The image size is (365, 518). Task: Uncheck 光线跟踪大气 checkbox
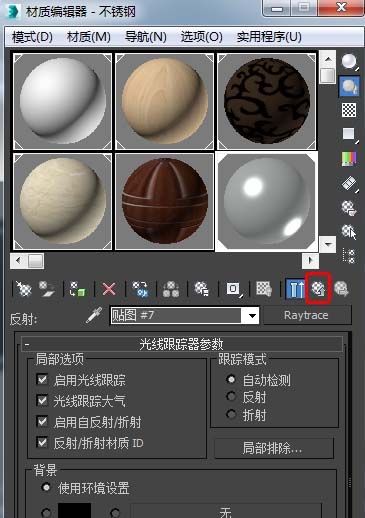point(42,400)
